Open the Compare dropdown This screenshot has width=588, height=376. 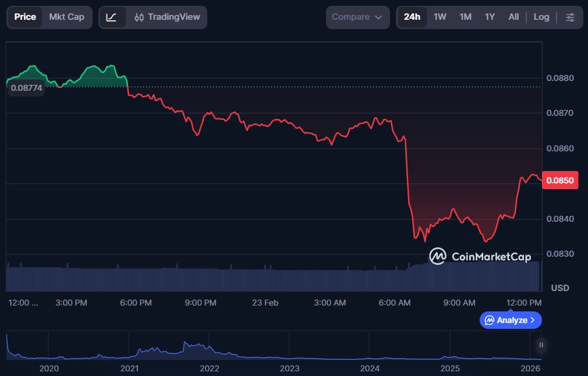[x=357, y=17]
